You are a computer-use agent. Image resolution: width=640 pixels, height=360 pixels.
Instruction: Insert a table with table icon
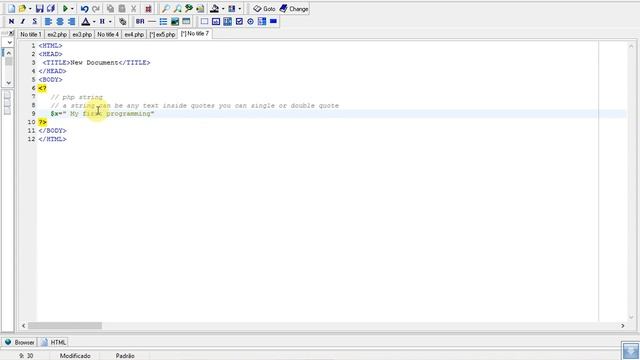pos(186,21)
